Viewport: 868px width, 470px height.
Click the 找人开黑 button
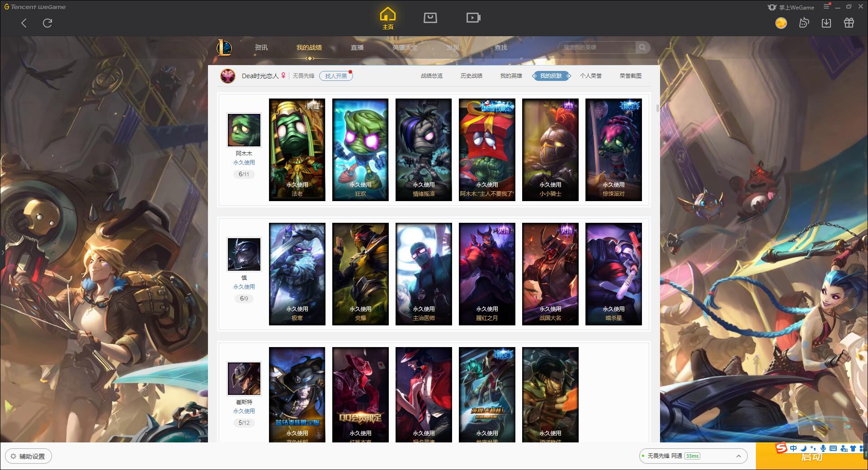pyautogui.click(x=336, y=76)
